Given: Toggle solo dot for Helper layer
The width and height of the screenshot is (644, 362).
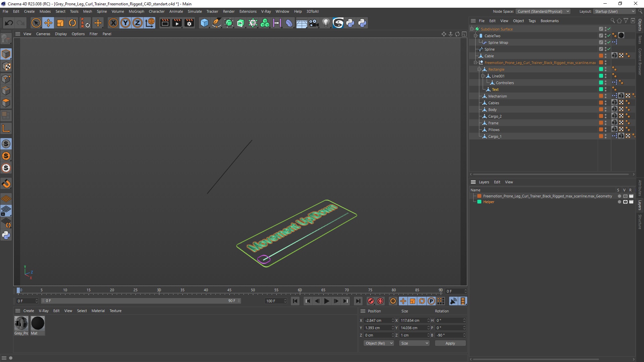Looking at the screenshot, I should (x=619, y=202).
